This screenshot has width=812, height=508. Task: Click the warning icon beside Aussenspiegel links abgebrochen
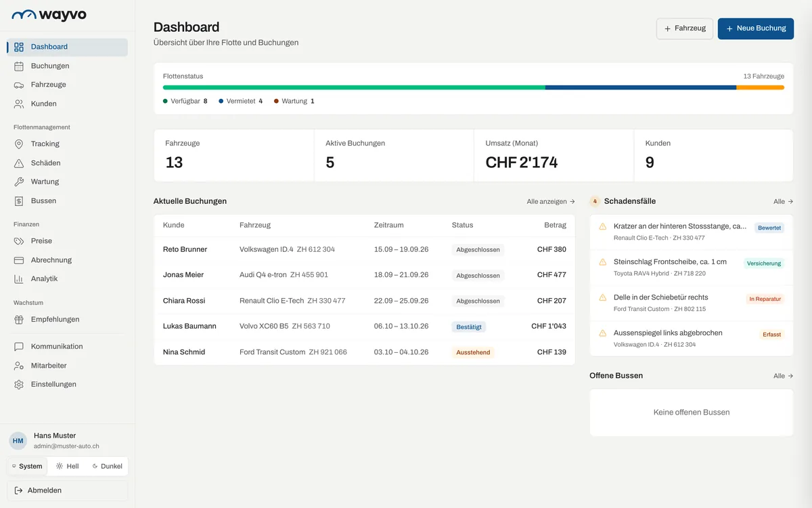pos(603,333)
